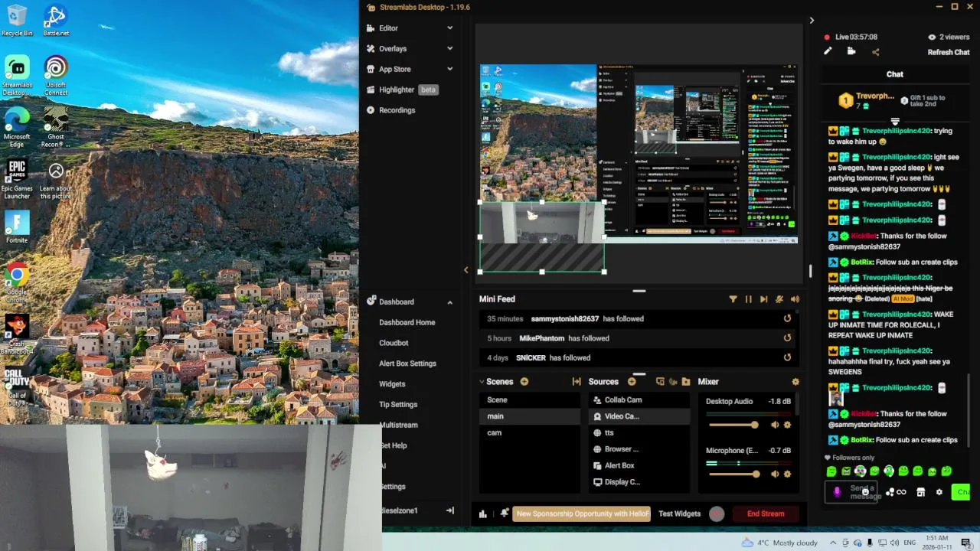Open the New Sponsorship Opportunity banner
This screenshot has height=551, width=980.
pos(582,514)
